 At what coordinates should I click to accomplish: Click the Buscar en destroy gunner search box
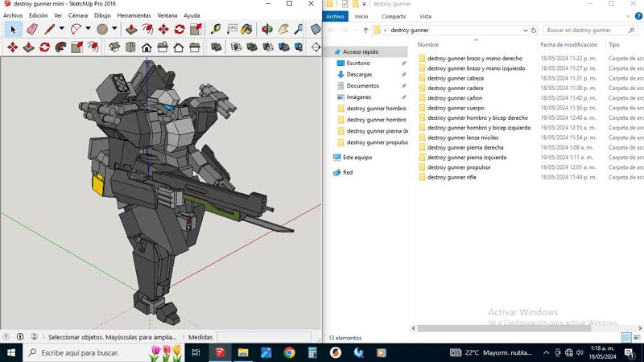point(590,30)
